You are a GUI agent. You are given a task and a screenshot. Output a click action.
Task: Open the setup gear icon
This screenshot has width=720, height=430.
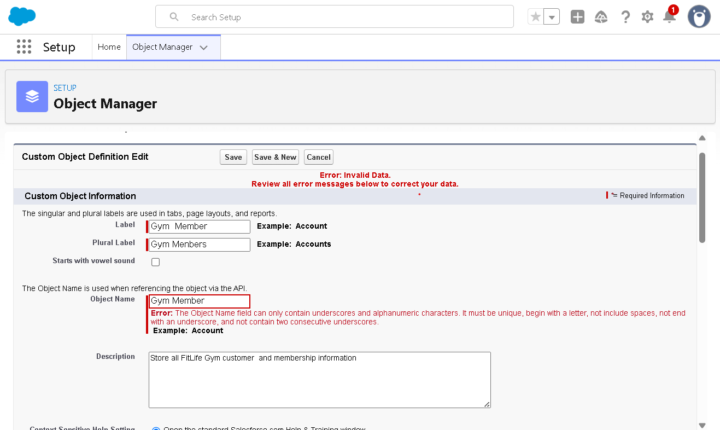pyautogui.click(x=647, y=17)
